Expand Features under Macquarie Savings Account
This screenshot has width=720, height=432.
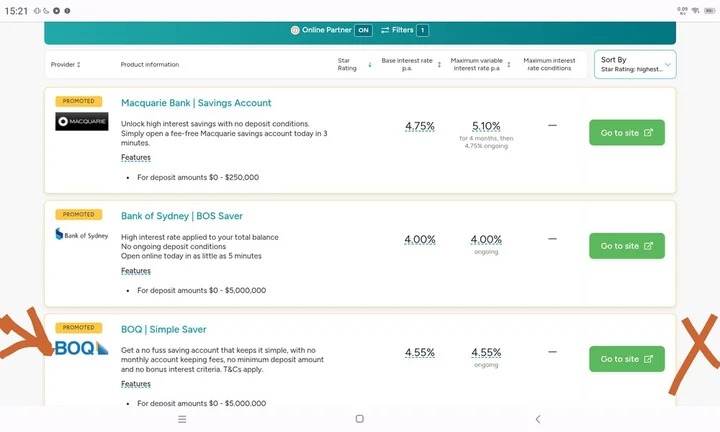tap(136, 158)
